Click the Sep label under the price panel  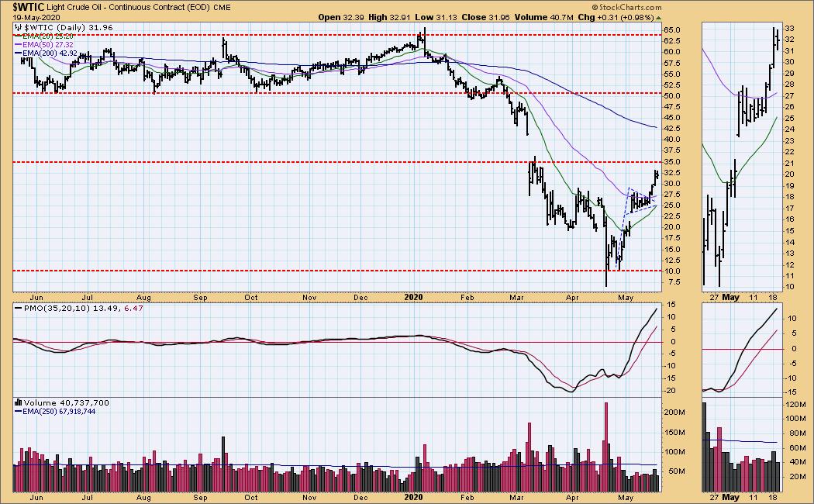tap(200, 298)
